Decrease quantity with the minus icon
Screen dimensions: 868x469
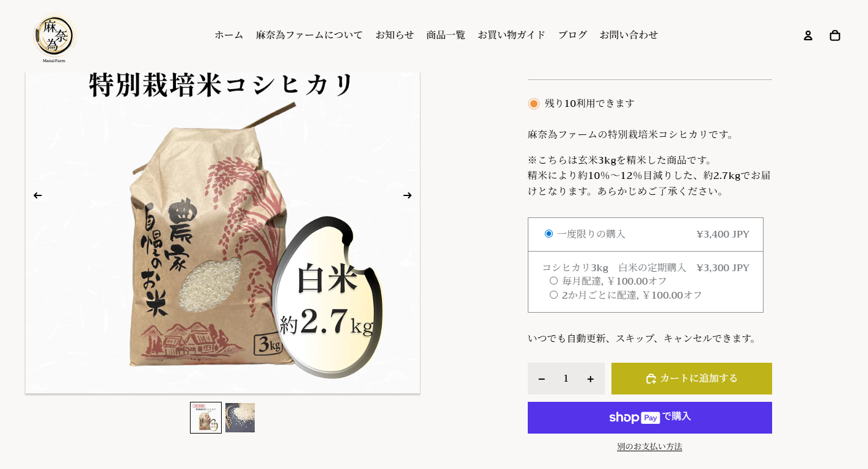[x=541, y=379]
